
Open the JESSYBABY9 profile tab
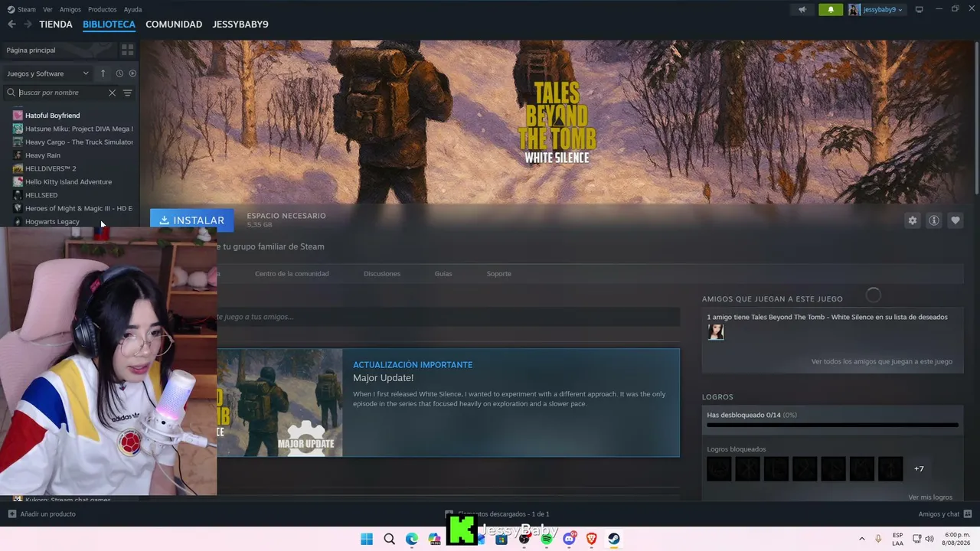click(240, 24)
